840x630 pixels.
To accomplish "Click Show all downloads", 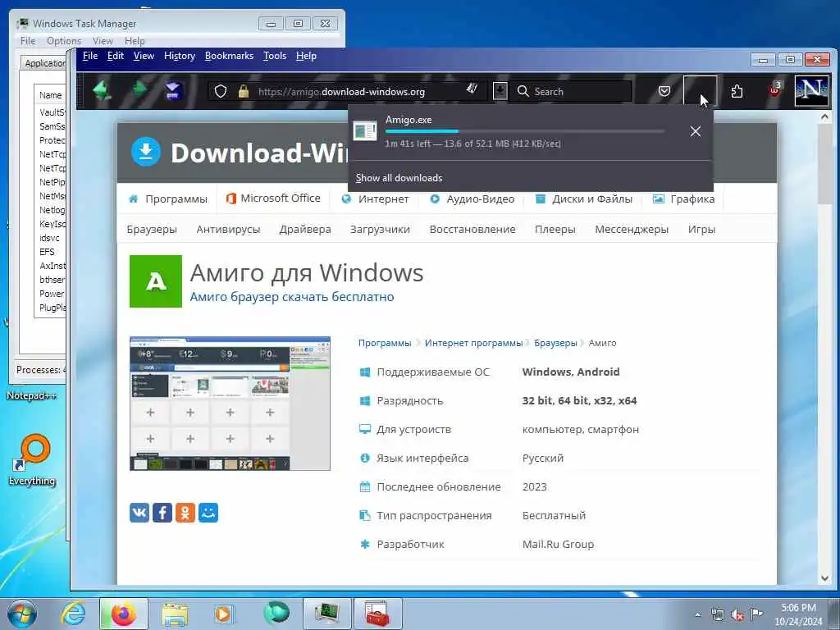I will tap(399, 178).
